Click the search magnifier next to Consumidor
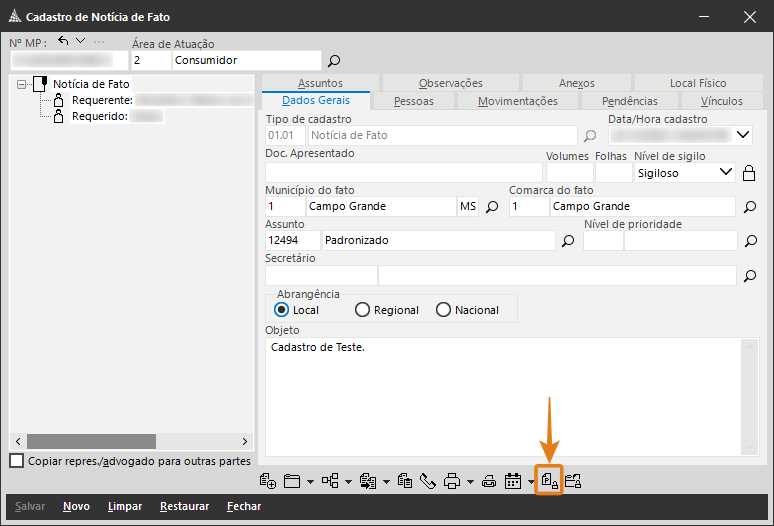Image resolution: width=774 pixels, height=526 pixels. click(x=334, y=61)
